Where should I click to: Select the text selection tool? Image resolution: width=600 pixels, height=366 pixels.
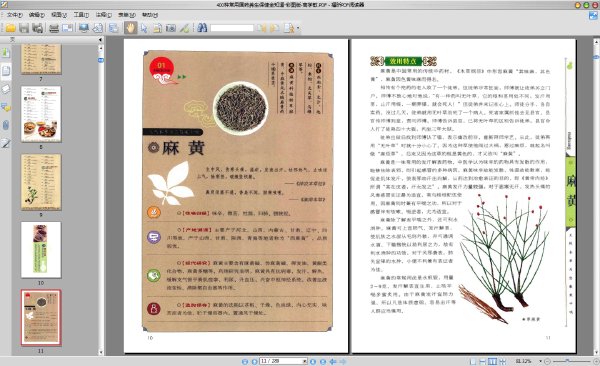click(x=157, y=28)
